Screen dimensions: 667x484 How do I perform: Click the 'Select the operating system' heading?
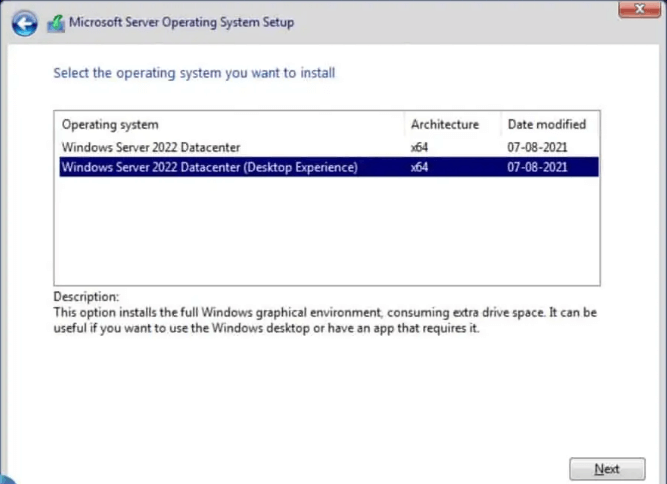[194, 73]
